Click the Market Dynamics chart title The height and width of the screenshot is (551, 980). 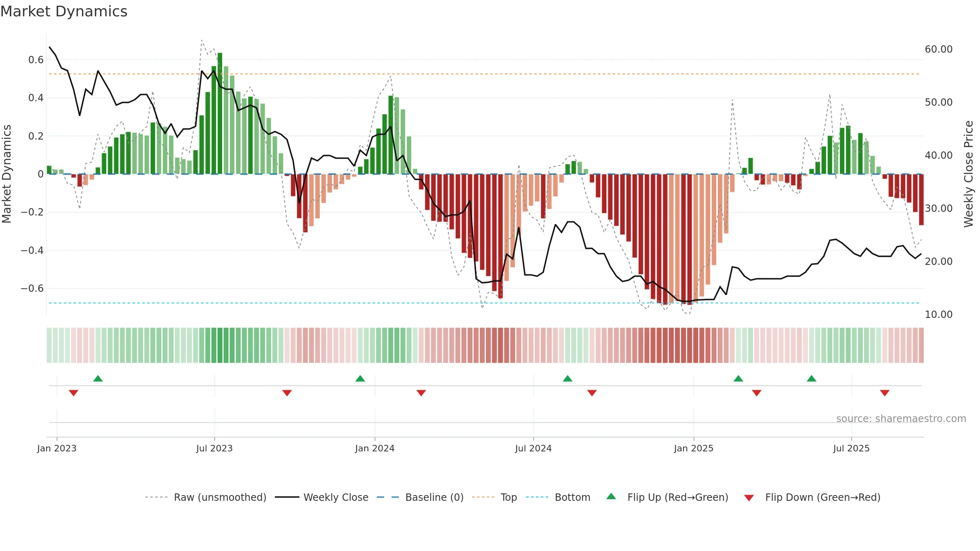(x=64, y=11)
